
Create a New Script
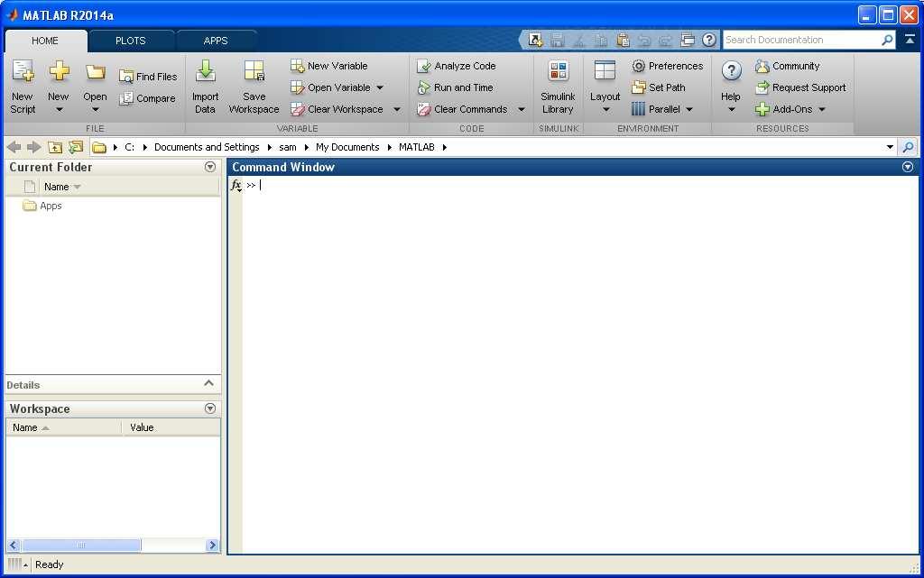[x=23, y=87]
